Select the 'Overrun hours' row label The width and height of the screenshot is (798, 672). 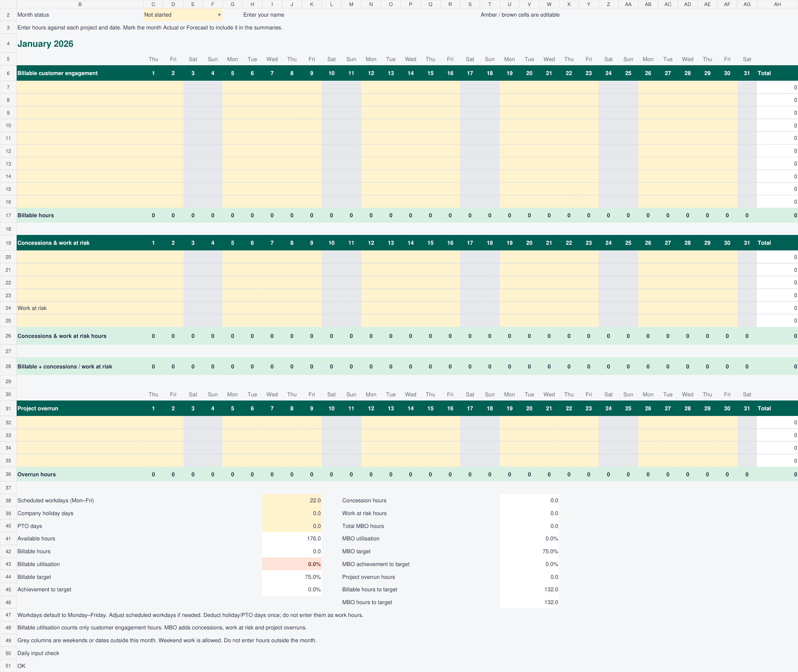[x=37, y=474]
